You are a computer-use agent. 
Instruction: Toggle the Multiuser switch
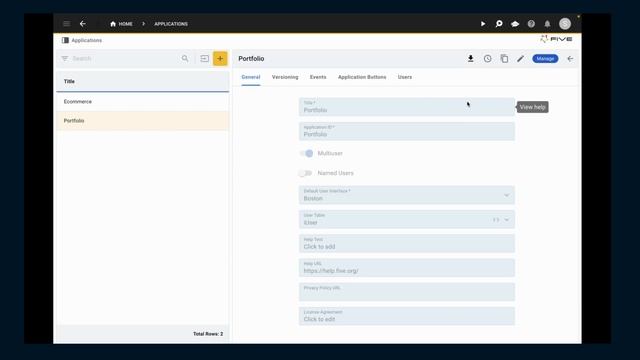306,153
